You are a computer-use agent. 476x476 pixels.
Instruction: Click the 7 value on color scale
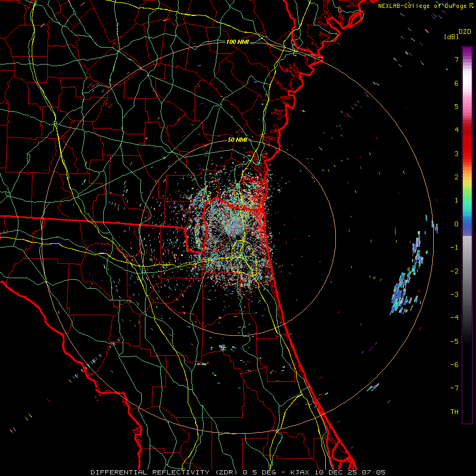(x=456, y=59)
